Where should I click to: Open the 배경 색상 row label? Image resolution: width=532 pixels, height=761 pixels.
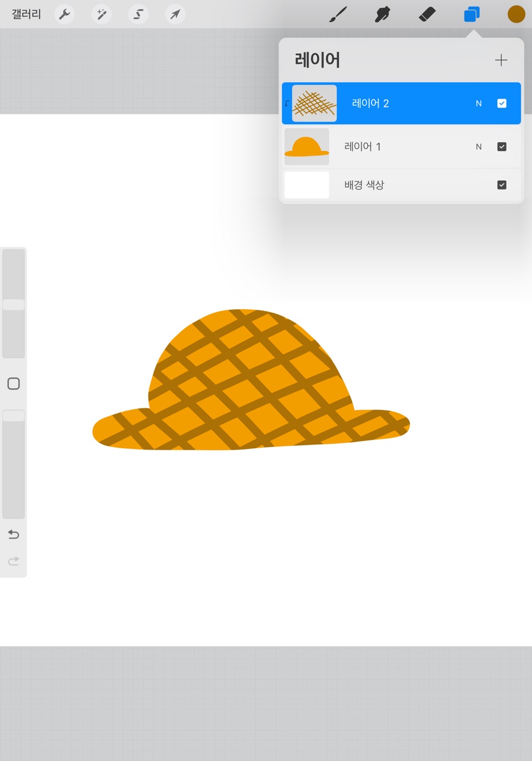(x=364, y=185)
